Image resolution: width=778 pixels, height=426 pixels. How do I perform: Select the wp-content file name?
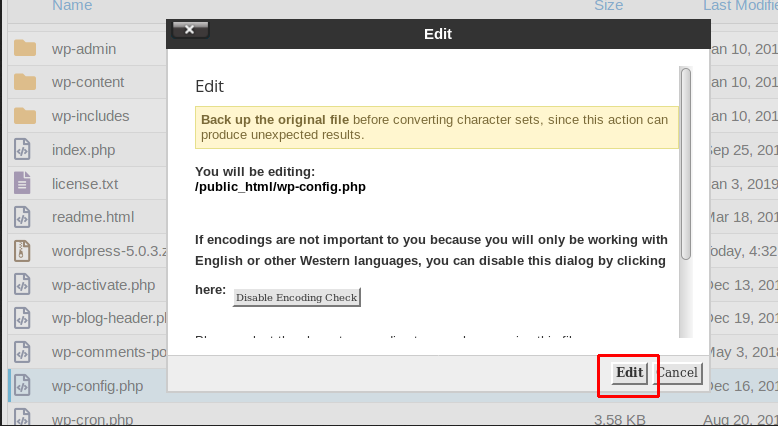coord(88,82)
